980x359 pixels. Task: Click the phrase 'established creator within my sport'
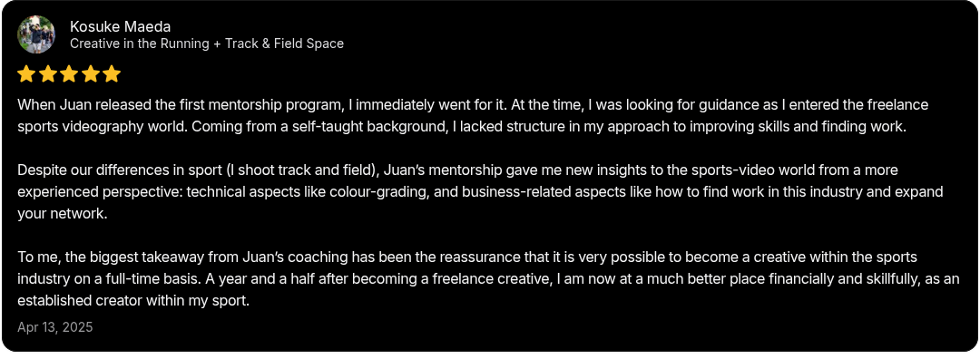(132, 301)
